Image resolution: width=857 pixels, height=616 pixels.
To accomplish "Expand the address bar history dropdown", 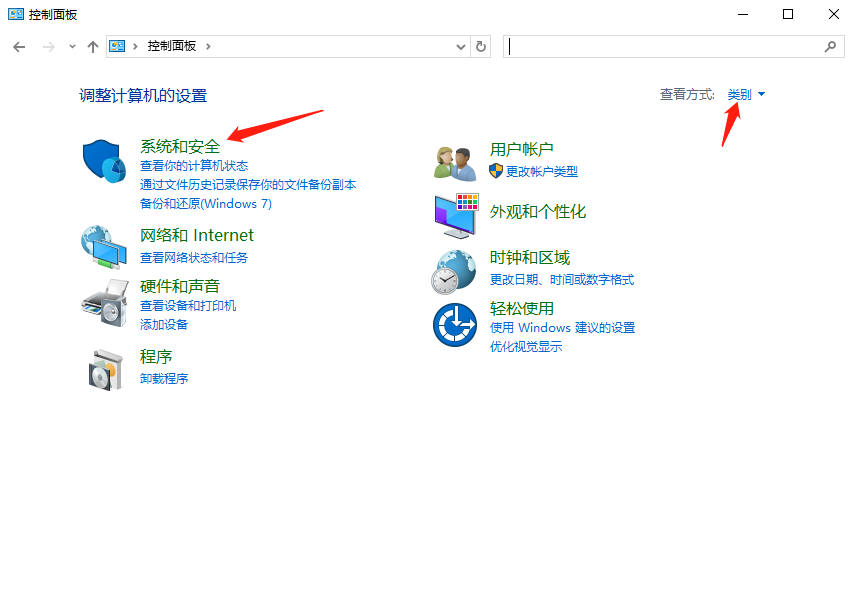I will point(460,46).
